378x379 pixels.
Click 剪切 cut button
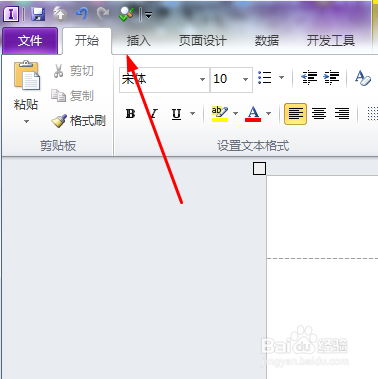pyautogui.click(x=73, y=71)
